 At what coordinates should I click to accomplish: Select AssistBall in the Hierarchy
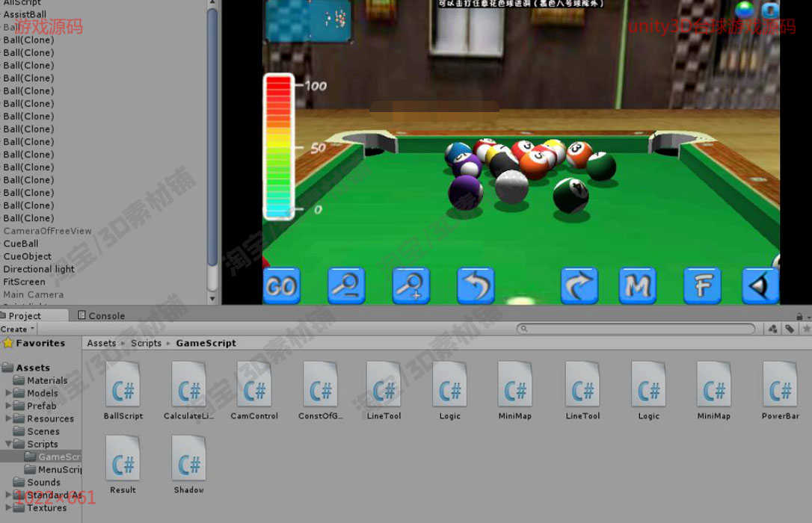[25, 14]
